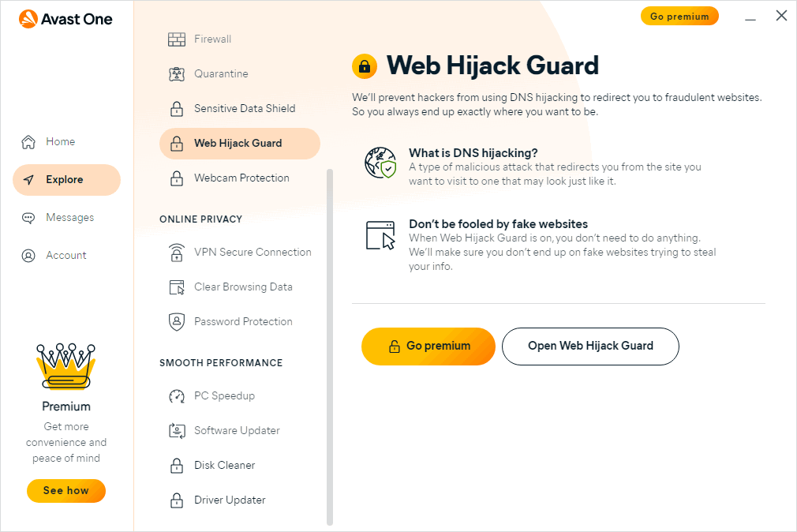Open the Account page
The width and height of the screenshot is (797, 532).
tap(66, 255)
